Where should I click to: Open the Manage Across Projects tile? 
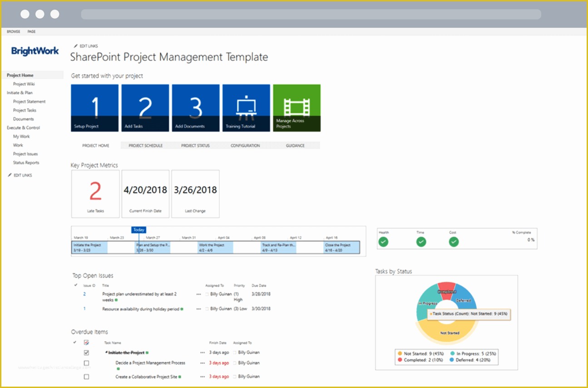pos(296,108)
